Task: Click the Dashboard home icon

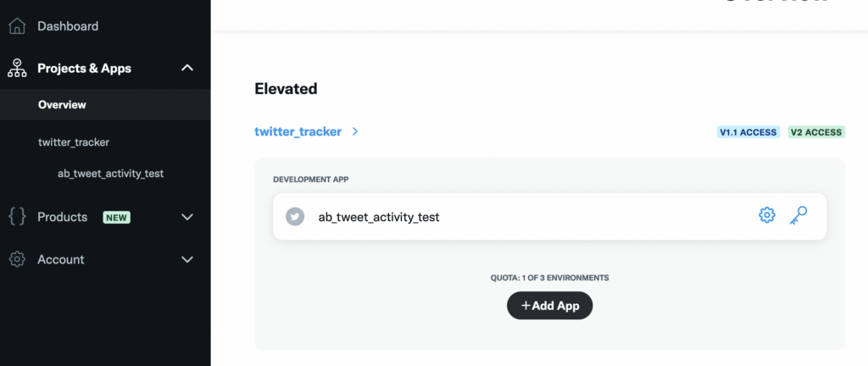Action: pos(17,26)
